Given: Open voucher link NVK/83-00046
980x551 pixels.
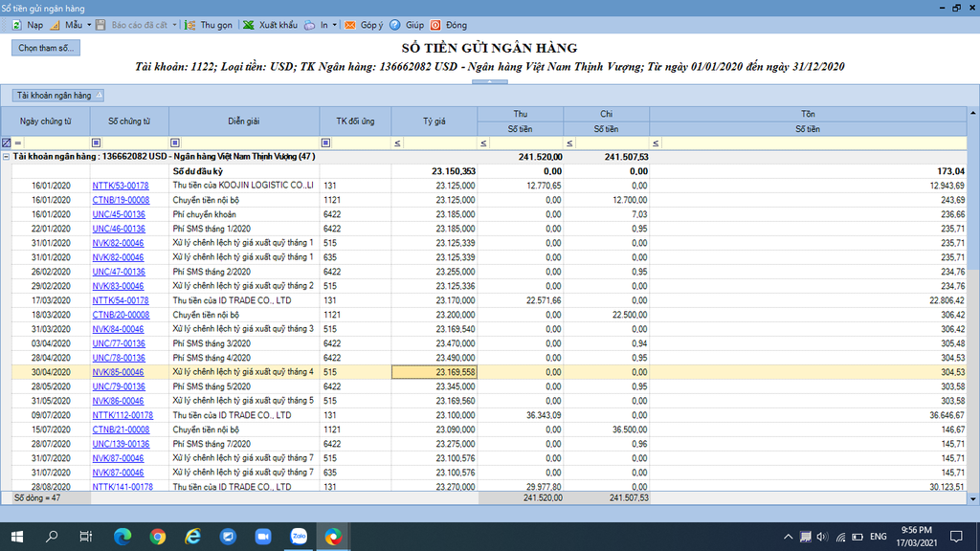Looking at the screenshot, I should [x=118, y=286].
